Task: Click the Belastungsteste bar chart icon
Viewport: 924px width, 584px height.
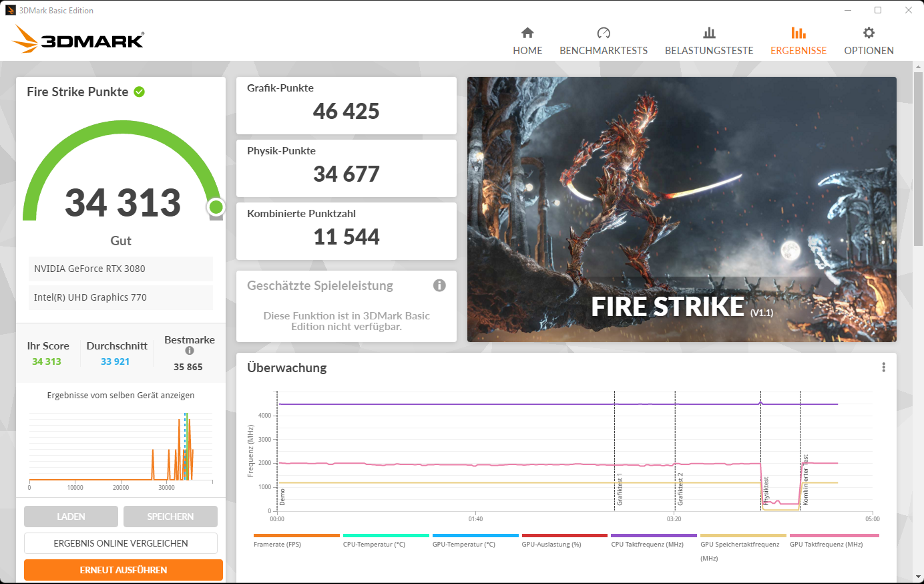Action: click(x=709, y=33)
